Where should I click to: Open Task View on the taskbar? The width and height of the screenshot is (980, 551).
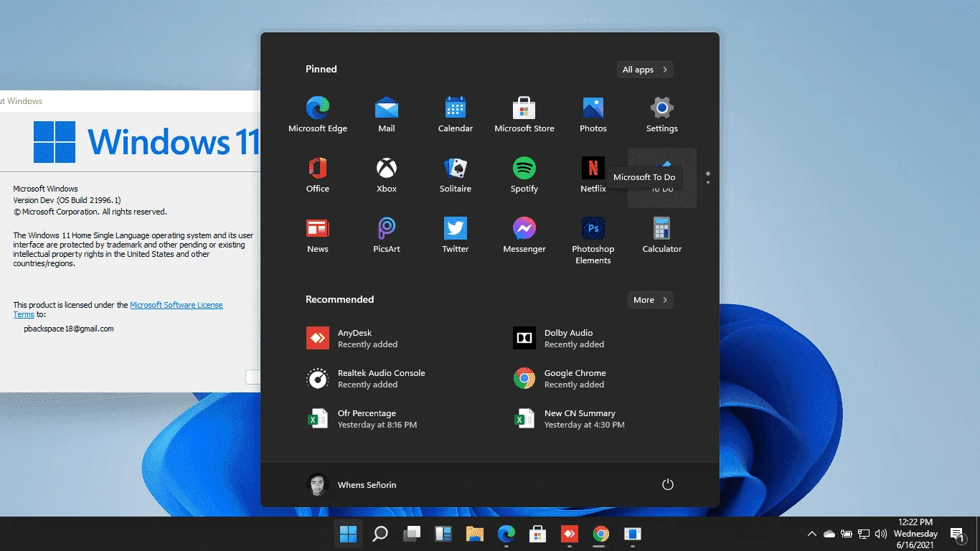(x=412, y=534)
